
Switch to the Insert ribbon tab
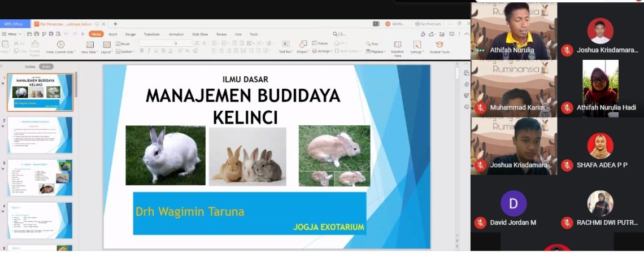[113, 34]
